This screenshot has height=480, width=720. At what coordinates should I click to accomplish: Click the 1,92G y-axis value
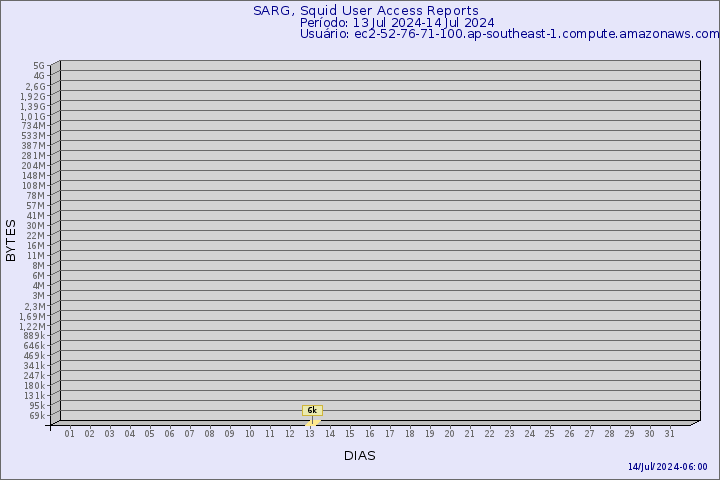click(33, 96)
